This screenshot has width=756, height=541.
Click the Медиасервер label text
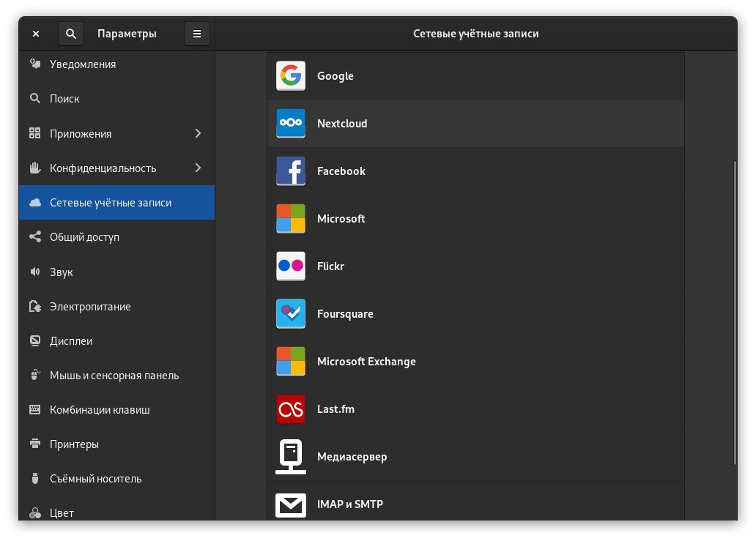352,457
